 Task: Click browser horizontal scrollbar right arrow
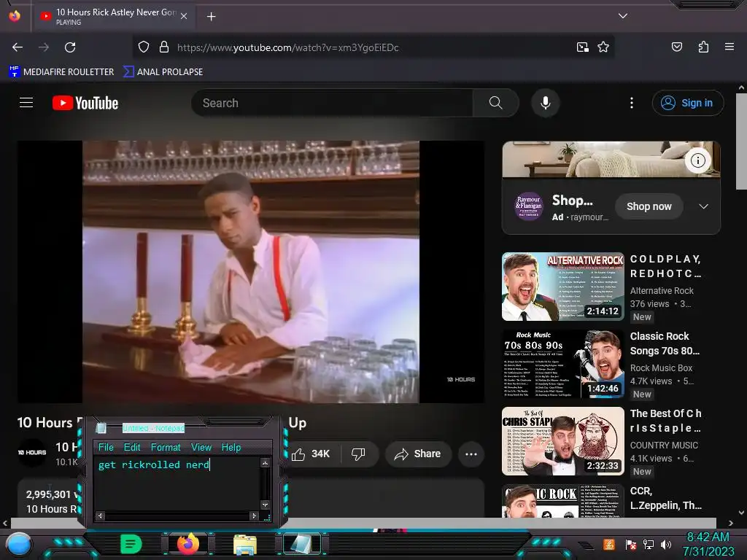[731, 524]
